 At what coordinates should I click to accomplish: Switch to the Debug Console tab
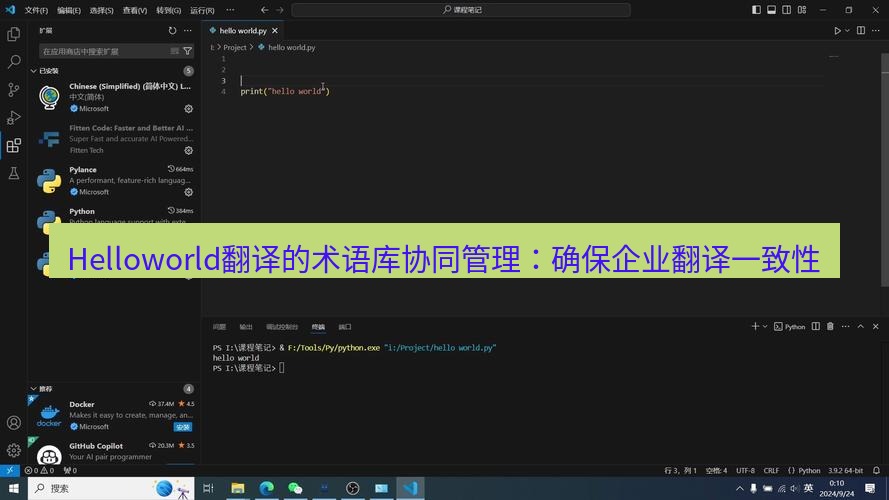tap(282, 327)
